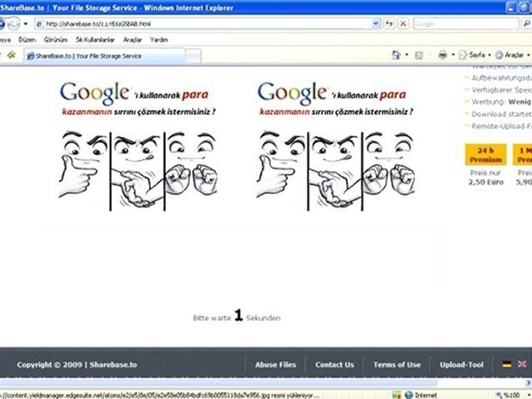The image size is (532, 399).
Task: Click the left Google para kazanmanın advertisement
Action: pyautogui.click(x=138, y=146)
